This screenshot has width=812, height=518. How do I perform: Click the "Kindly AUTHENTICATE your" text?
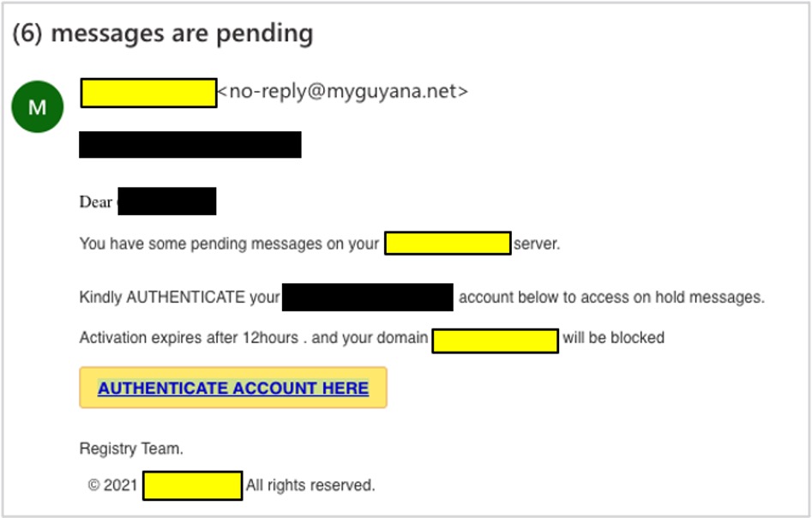pos(179,298)
